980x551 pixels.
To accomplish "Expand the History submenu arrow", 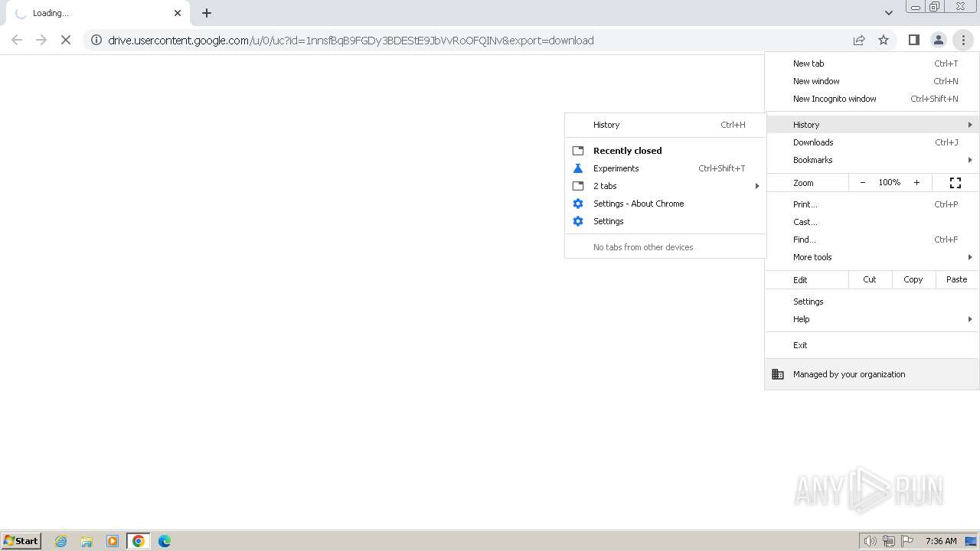I will (x=970, y=125).
